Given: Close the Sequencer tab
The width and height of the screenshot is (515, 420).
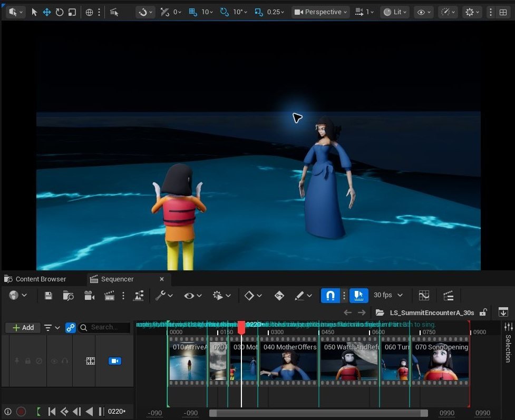Looking at the screenshot, I should [x=162, y=279].
